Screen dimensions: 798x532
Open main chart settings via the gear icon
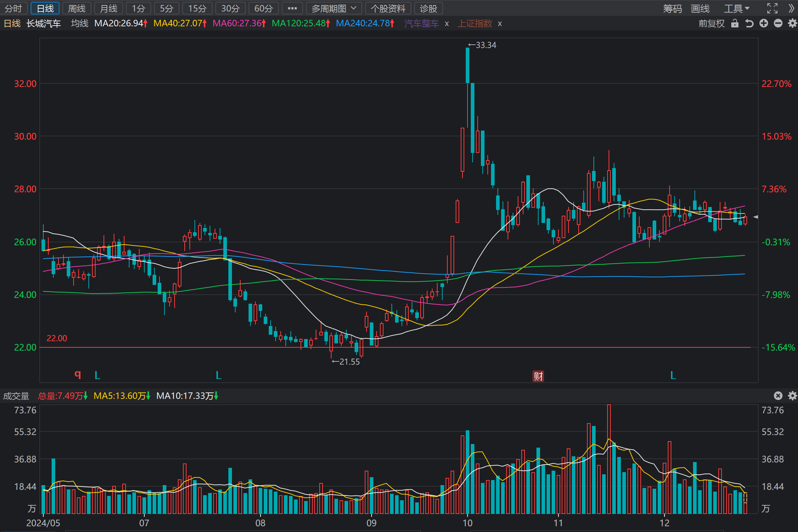coord(792,23)
